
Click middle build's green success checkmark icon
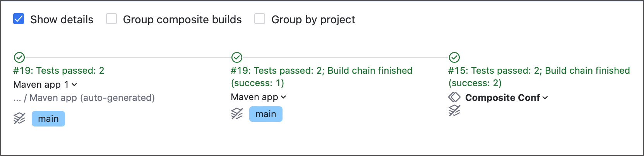(x=237, y=57)
